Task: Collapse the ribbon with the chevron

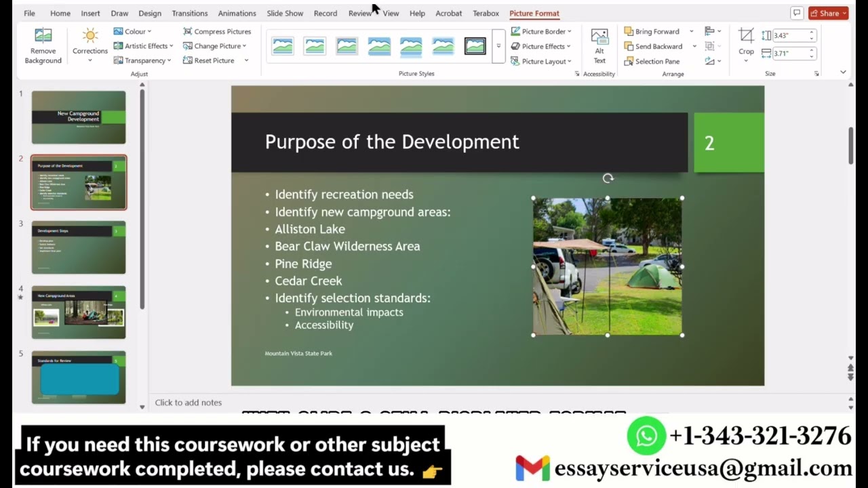Action: click(x=843, y=72)
